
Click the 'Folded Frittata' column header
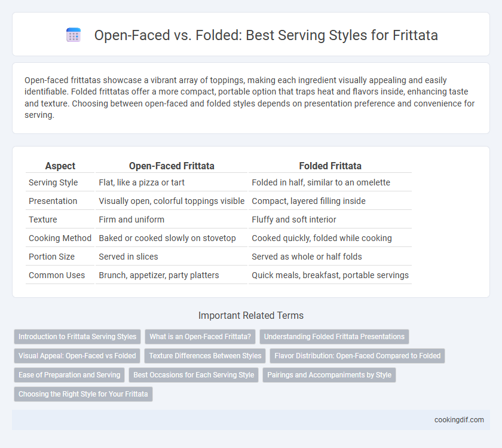tap(330, 166)
